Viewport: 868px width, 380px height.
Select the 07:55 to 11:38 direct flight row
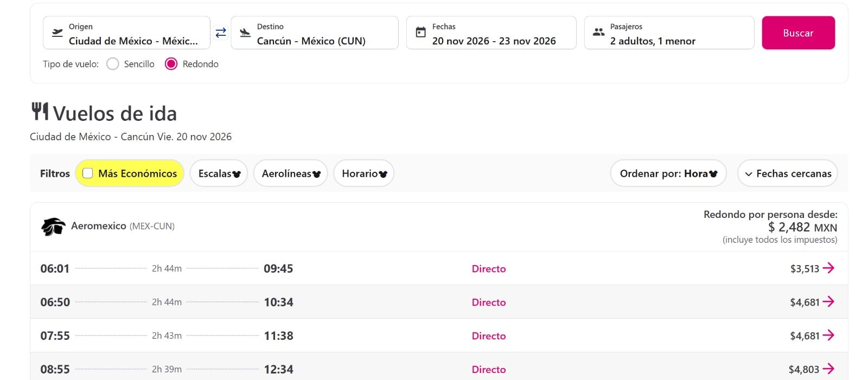[439, 336]
